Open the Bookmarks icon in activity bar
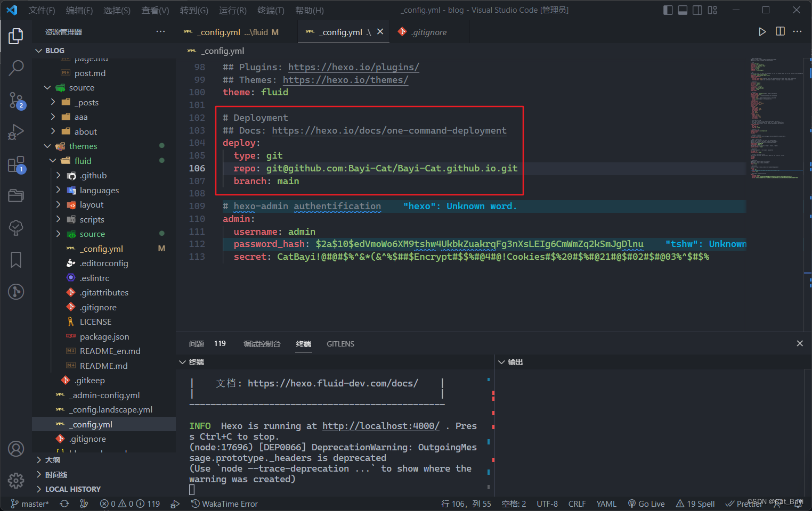Image resolution: width=812 pixels, height=511 pixels. pyautogui.click(x=16, y=260)
